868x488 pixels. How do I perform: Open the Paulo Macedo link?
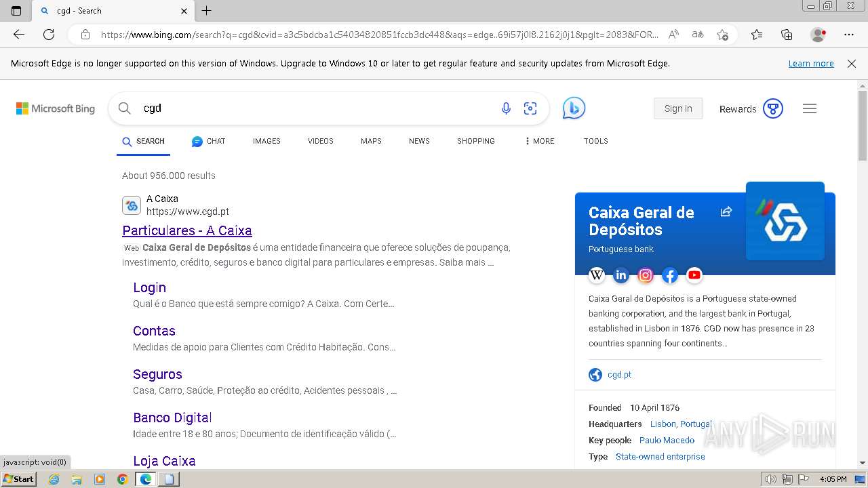(x=667, y=441)
